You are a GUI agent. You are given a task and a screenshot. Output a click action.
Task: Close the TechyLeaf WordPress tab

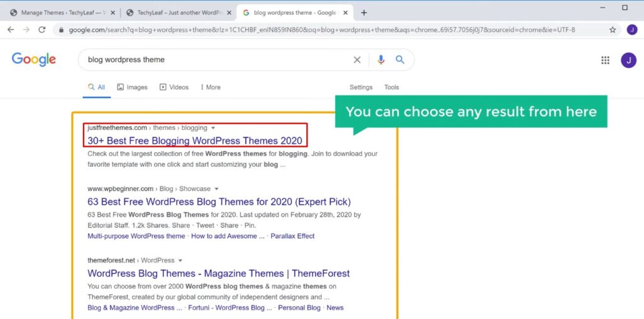coord(229,13)
